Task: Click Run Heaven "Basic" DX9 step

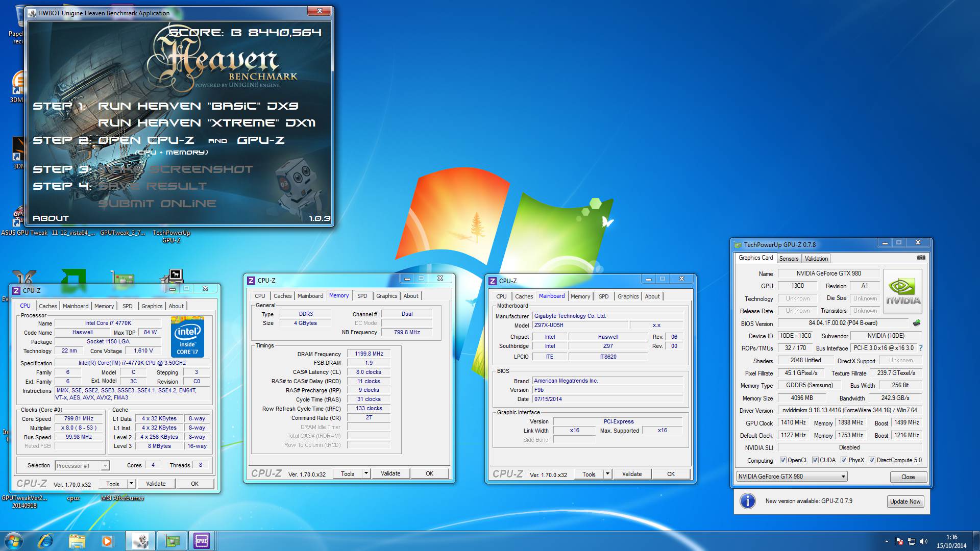Action: click(x=198, y=106)
